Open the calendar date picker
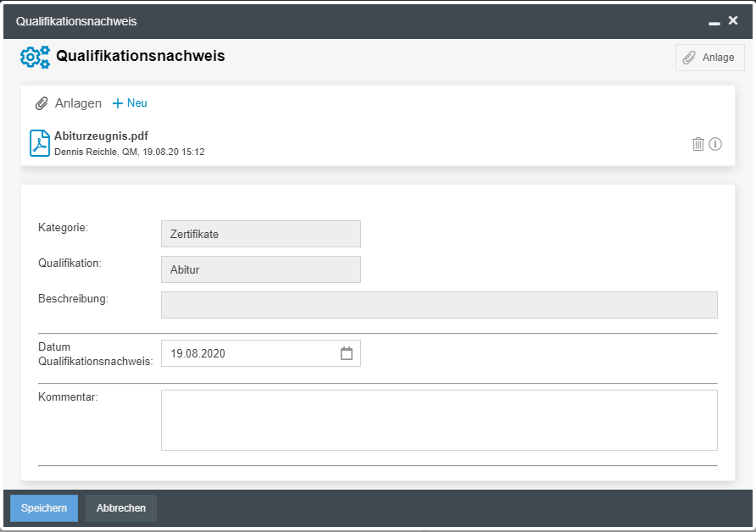Viewport: 756px width, 532px height. (347, 354)
